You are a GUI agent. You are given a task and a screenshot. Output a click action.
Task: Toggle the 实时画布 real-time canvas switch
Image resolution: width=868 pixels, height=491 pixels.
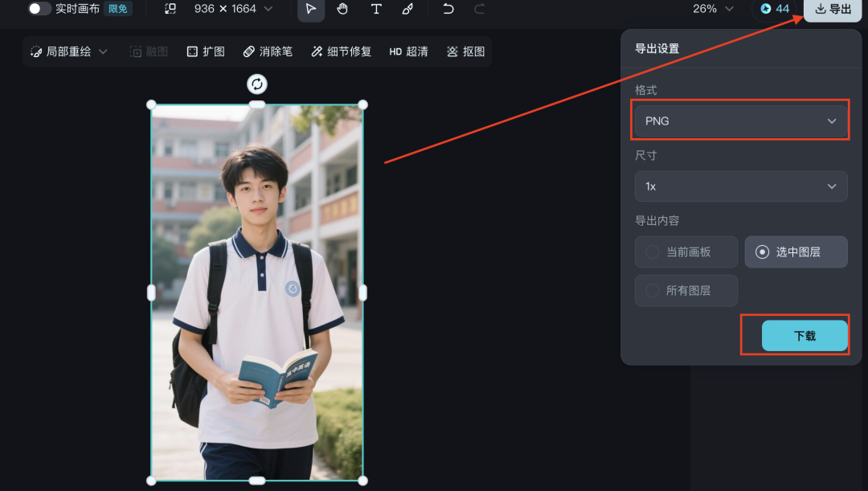[x=39, y=8]
